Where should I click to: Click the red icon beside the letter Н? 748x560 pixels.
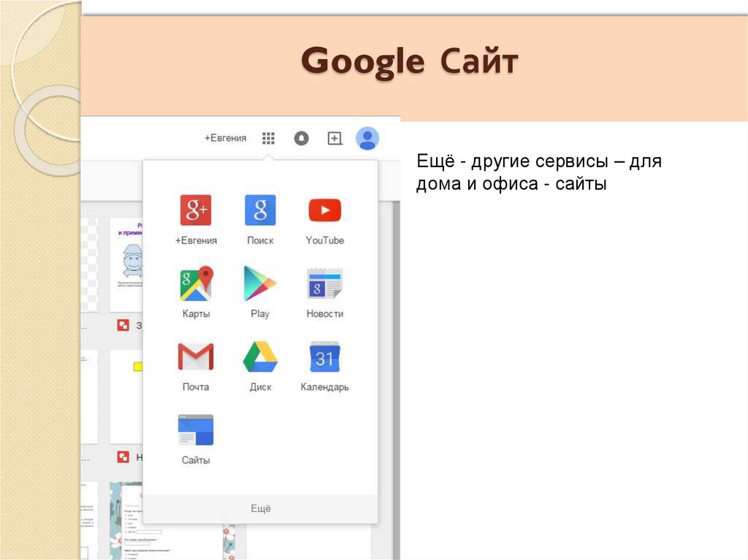tap(123, 457)
